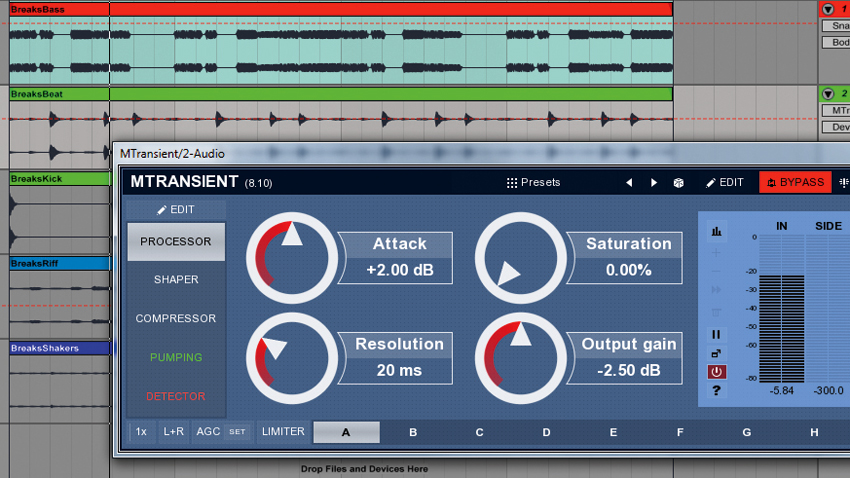This screenshot has width=850, height=478.
Task: Click the Attack knob
Action: click(292, 258)
